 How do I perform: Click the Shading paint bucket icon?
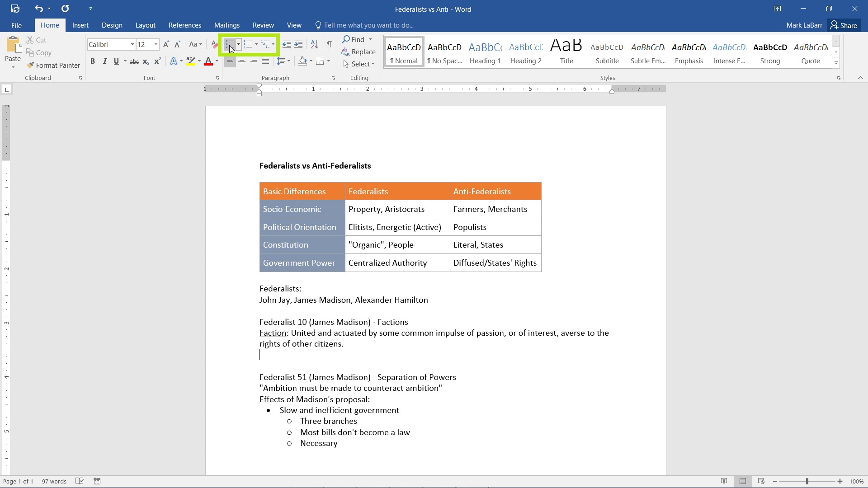(303, 61)
